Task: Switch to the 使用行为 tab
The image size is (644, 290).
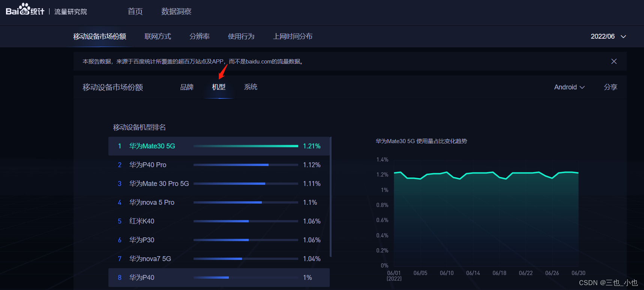Action: (241, 36)
